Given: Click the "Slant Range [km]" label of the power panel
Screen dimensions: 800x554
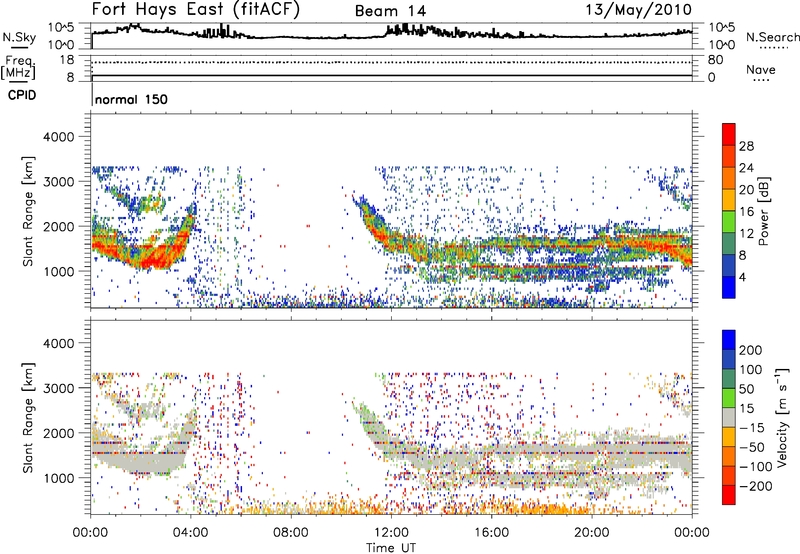Looking at the screenshot, I should [x=28, y=211].
